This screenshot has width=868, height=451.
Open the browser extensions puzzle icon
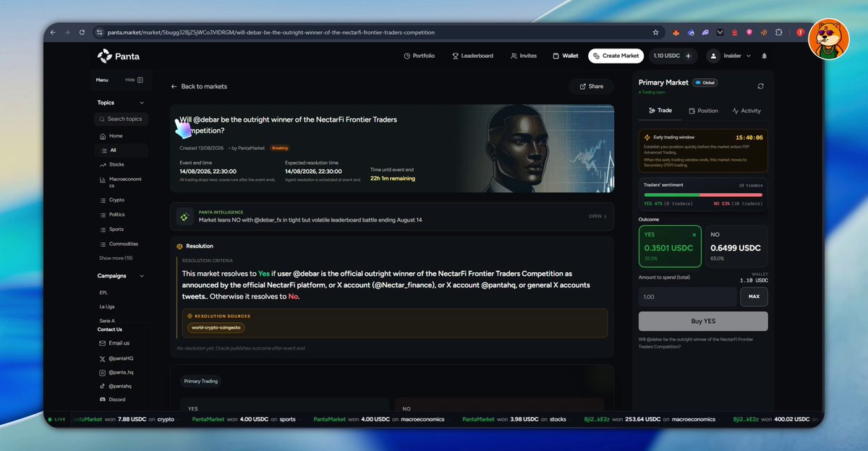click(x=779, y=33)
